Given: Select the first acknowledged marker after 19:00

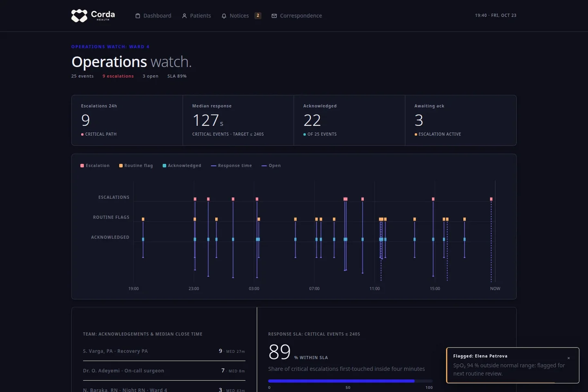Looking at the screenshot, I should (143, 239).
